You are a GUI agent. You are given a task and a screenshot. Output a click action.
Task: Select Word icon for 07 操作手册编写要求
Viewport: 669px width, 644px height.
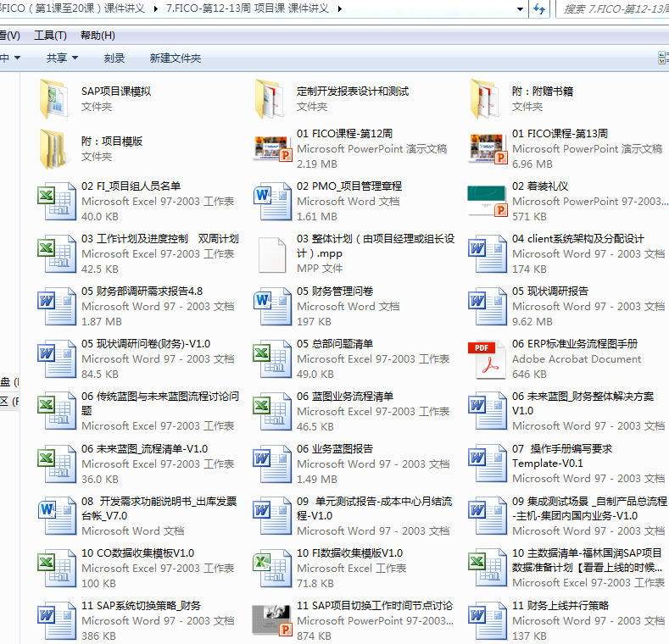tap(487, 464)
